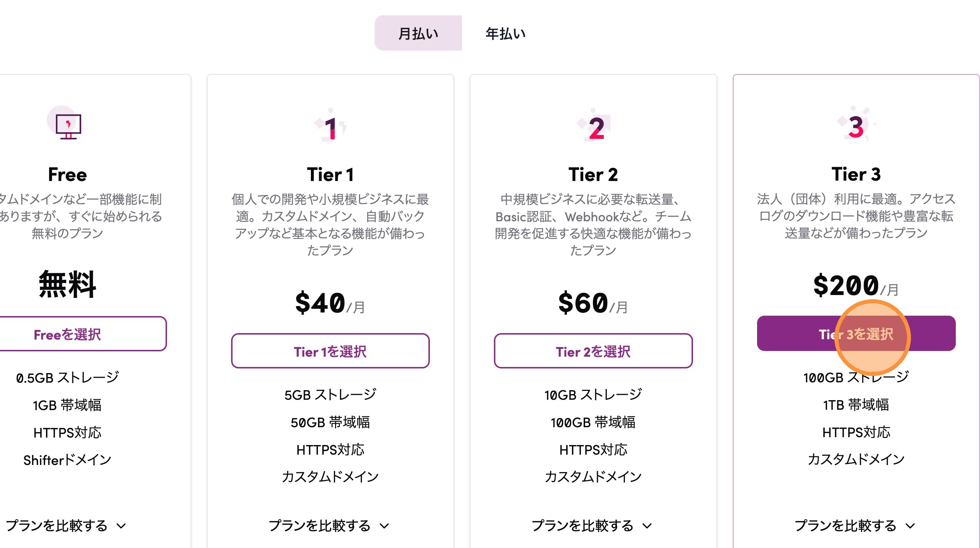Expand プランを比較する under Tier 1
This screenshot has width=980, height=548.
tap(329, 526)
